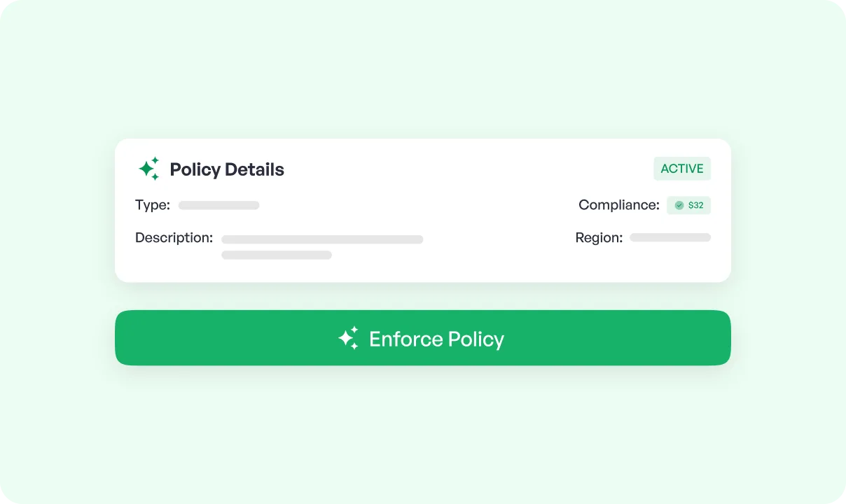
Task: Toggle policy enforcement via ACTIVE pill
Action: [x=681, y=169]
